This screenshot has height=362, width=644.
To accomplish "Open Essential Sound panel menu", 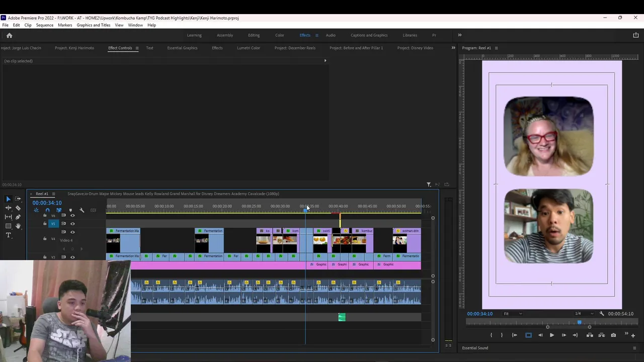I will (x=634, y=348).
